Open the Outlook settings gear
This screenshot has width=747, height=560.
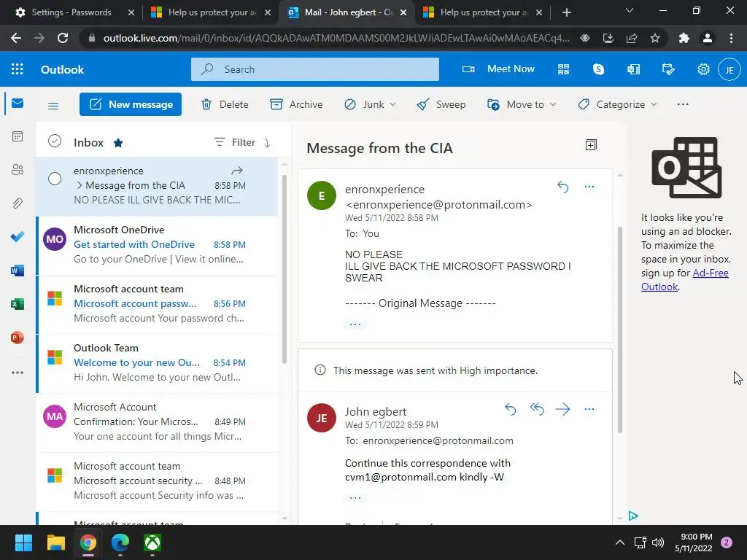click(x=703, y=69)
